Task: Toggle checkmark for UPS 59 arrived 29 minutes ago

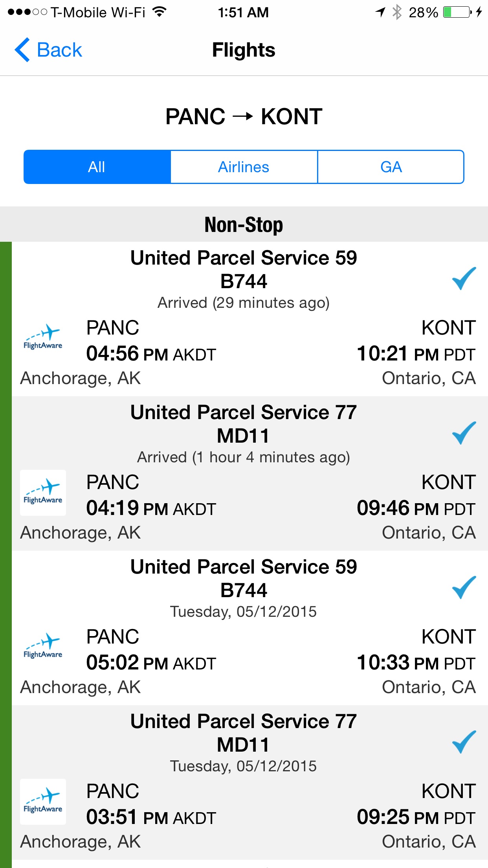Action: point(464,278)
